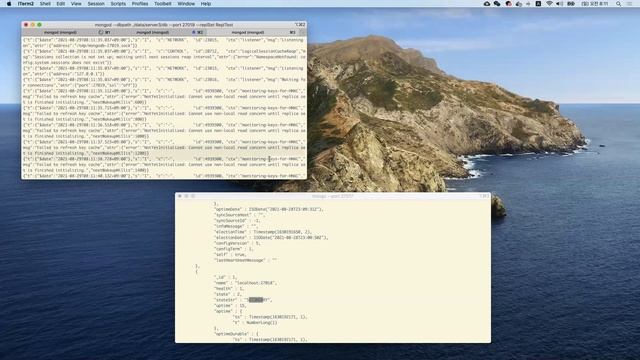Viewport: 640px width, 360px height.
Task: Click the "name" : "localhost:27018" line
Action: click(245, 282)
